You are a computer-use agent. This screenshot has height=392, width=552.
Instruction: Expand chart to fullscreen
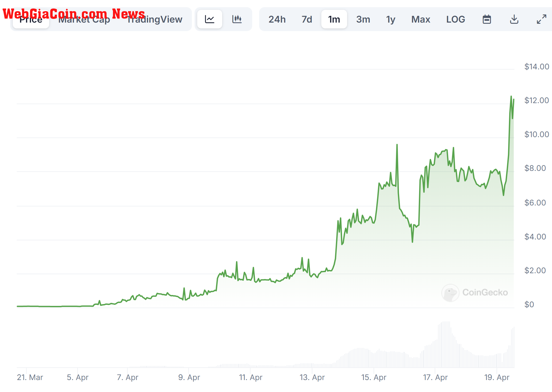click(541, 19)
